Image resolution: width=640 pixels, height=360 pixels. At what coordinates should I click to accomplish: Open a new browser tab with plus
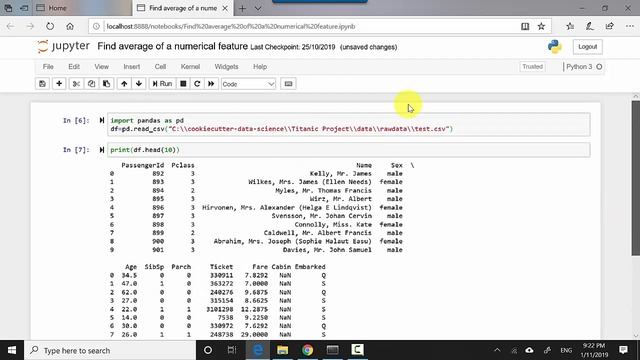(x=242, y=8)
